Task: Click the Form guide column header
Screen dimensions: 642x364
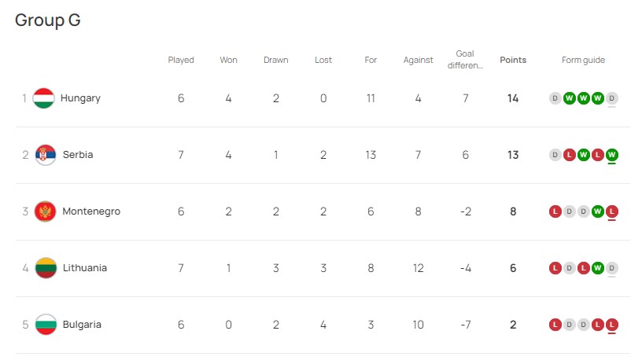Action: click(583, 60)
